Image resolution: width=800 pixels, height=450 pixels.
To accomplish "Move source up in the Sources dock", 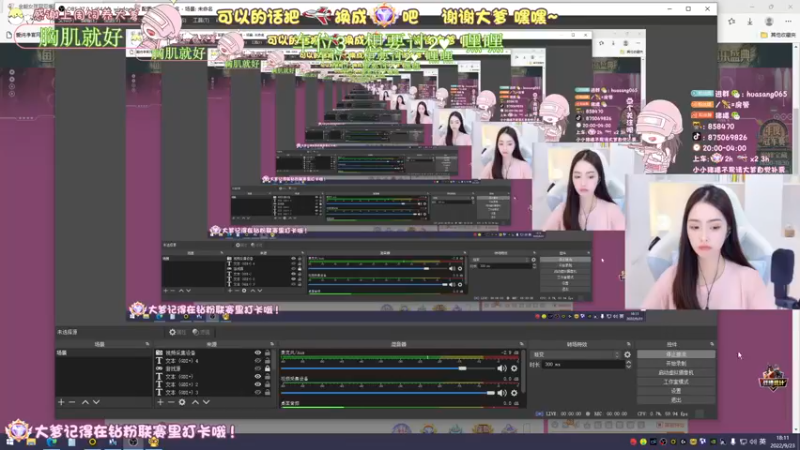I will pos(195,403).
